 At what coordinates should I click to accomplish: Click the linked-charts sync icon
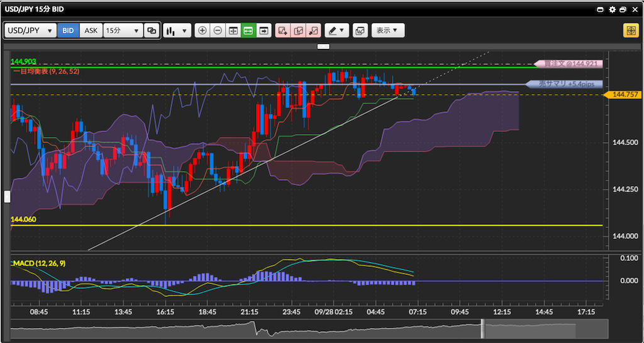152,31
